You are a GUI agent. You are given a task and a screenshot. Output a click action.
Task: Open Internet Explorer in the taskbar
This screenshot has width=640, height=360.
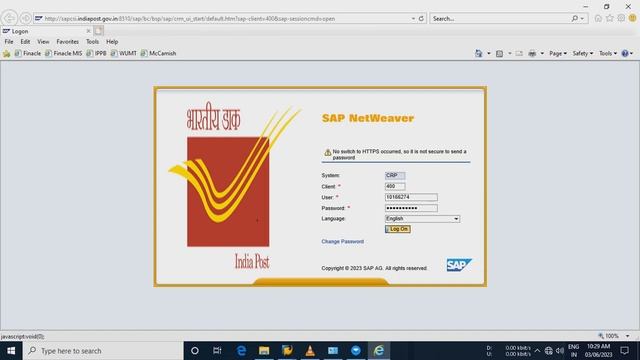point(379,351)
